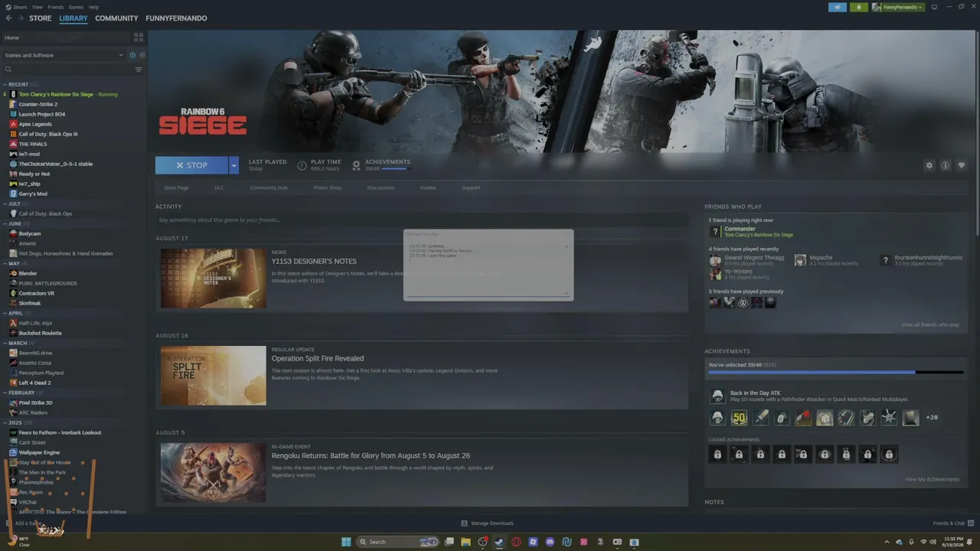Switch to the COMMUNITY tab
980x551 pixels.
pyautogui.click(x=116, y=18)
